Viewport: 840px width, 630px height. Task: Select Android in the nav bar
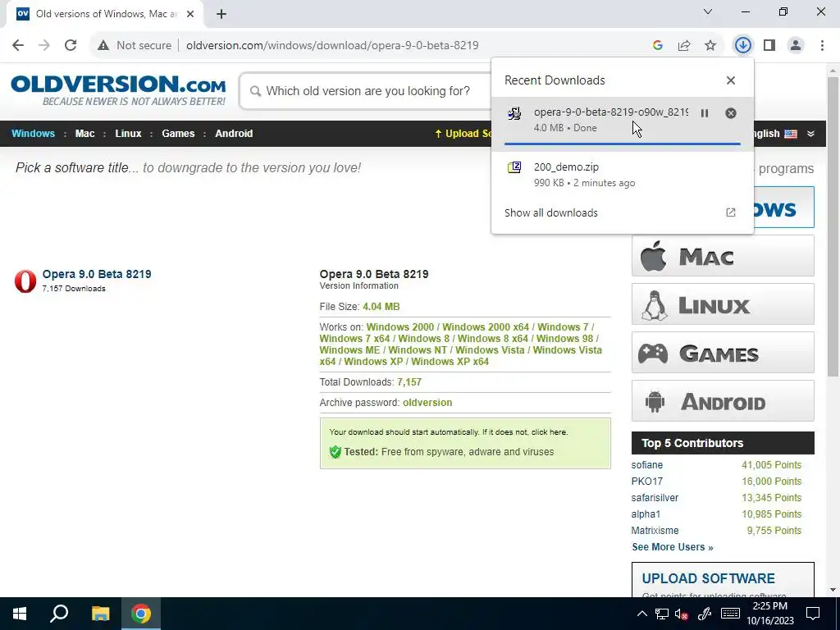pyautogui.click(x=234, y=134)
